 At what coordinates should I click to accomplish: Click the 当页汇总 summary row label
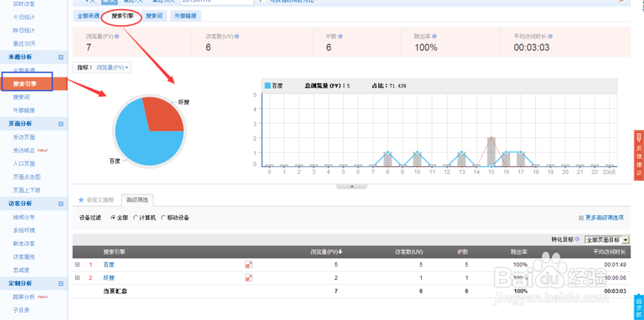[115, 291]
